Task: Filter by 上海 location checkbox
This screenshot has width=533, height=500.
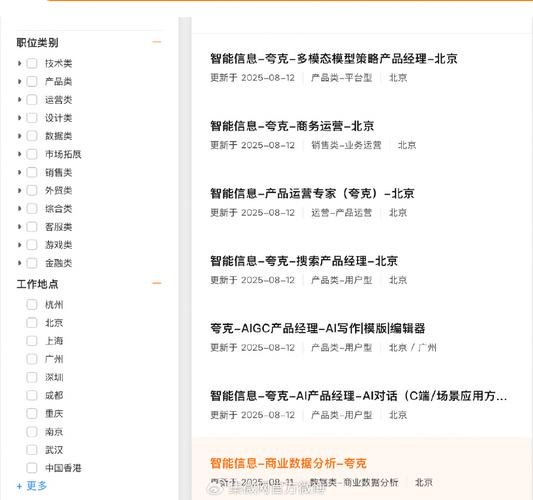Action: tap(32, 341)
